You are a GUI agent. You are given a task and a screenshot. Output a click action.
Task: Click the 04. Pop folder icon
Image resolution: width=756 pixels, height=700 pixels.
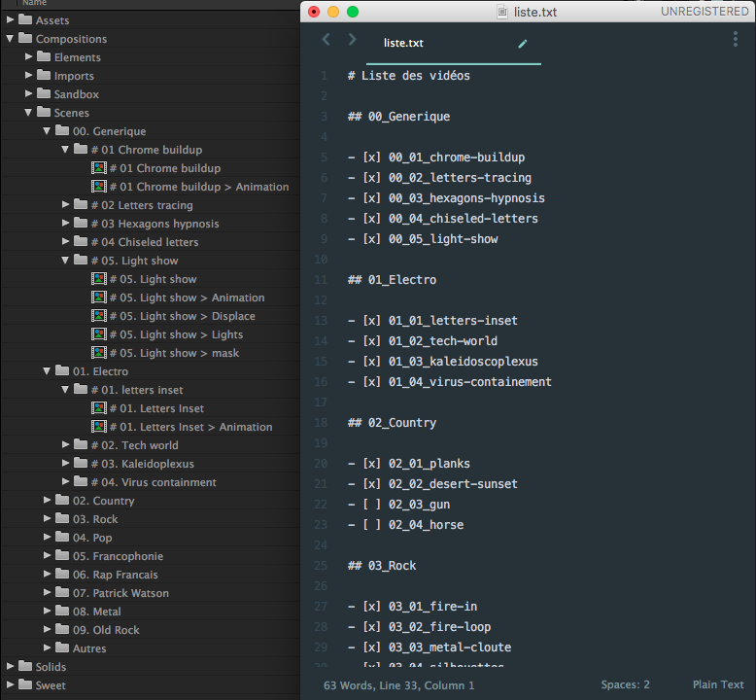pyautogui.click(x=62, y=537)
